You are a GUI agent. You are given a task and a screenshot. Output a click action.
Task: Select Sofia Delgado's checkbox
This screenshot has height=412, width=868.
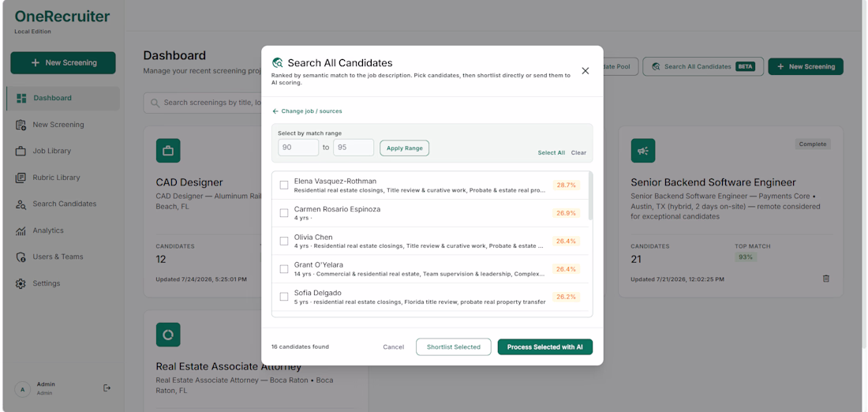pos(284,297)
